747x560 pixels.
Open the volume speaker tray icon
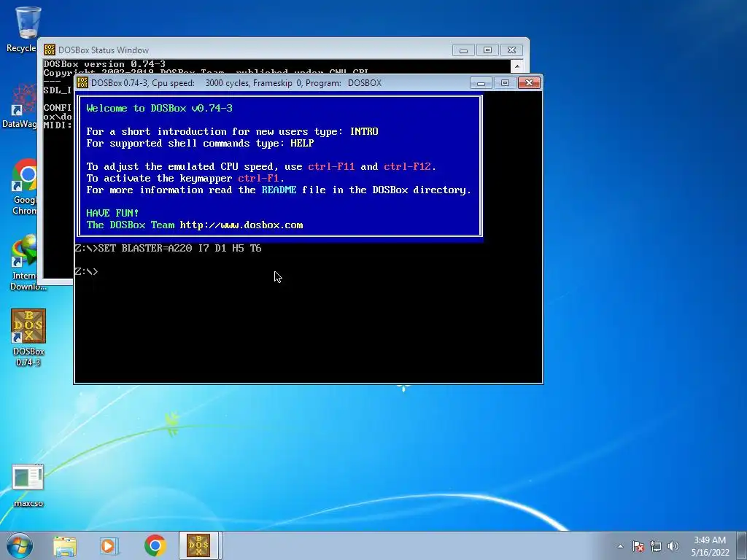click(x=673, y=546)
